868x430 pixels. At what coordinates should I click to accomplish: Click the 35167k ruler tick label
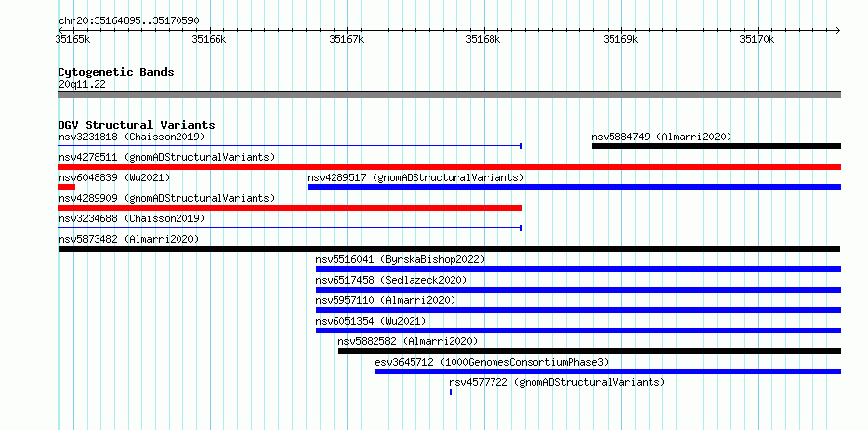(x=346, y=39)
